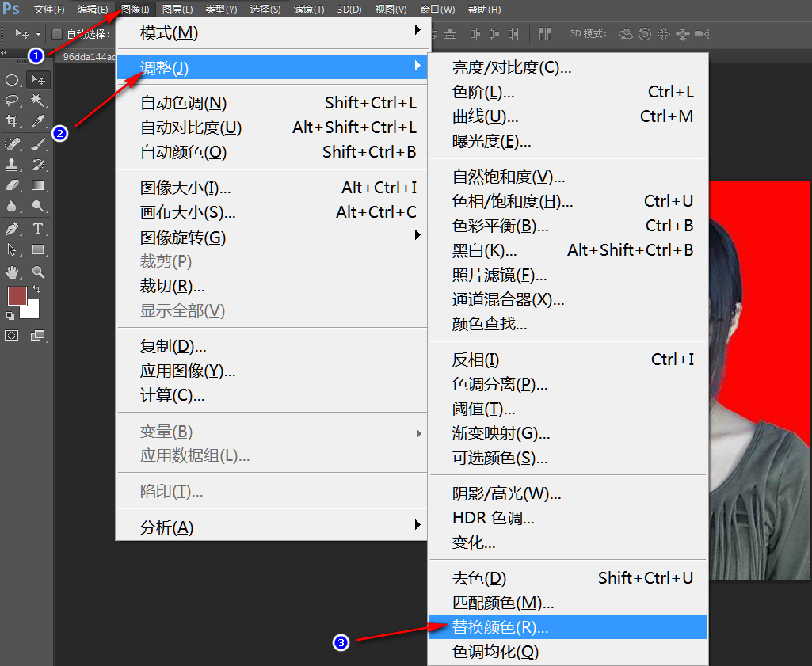Open the 滤镜(T) menu
Viewport: 812px width, 666px height.
308,10
